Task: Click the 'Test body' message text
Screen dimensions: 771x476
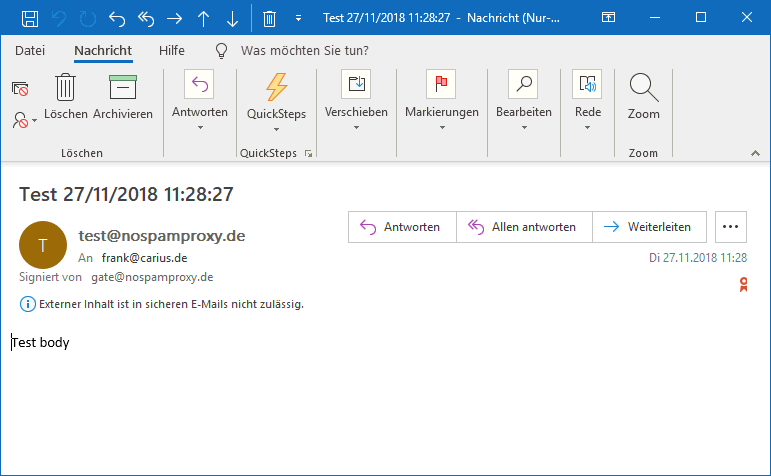Action: 40,342
